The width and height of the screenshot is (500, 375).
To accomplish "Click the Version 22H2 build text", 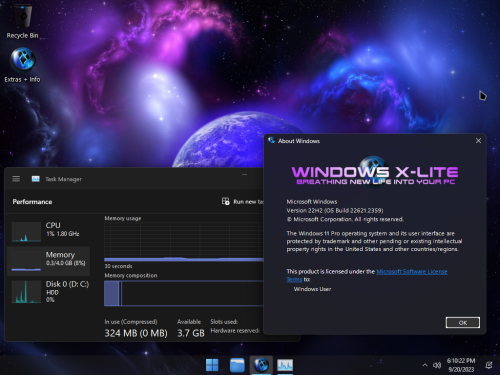I will 335,210.
